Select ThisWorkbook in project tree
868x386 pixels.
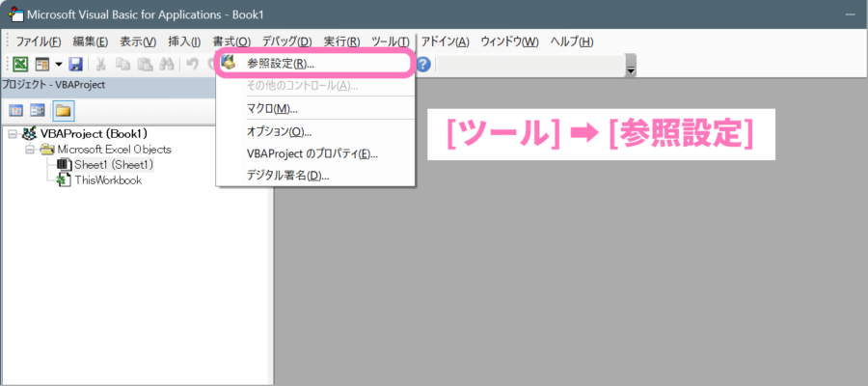pos(108,180)
